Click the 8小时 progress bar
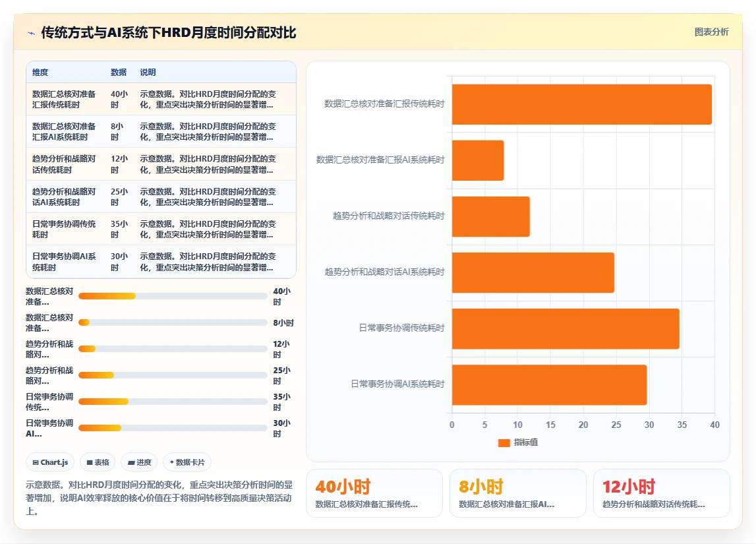Image resolution: width=756 pixels, height=544 pixels. click(173, 322)
